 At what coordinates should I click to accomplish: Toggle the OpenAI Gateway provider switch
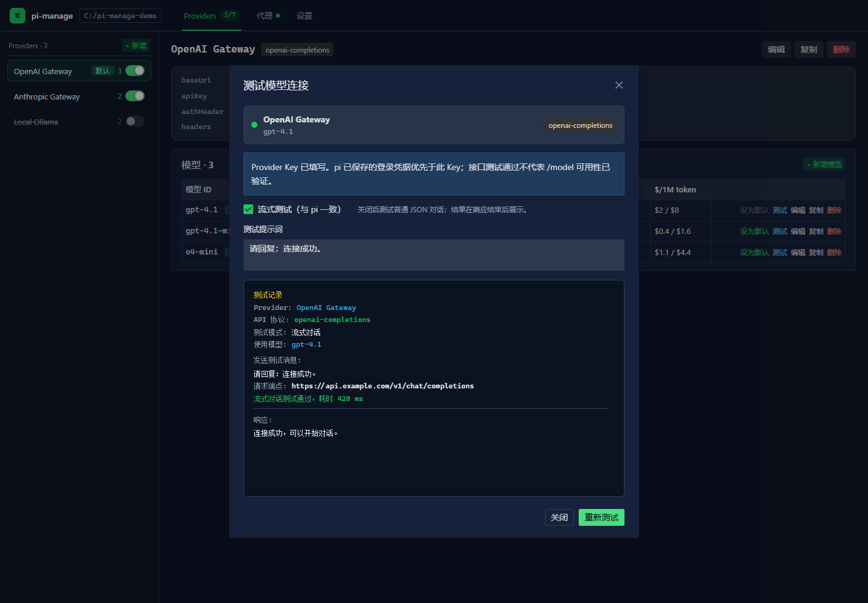(135, 71)
